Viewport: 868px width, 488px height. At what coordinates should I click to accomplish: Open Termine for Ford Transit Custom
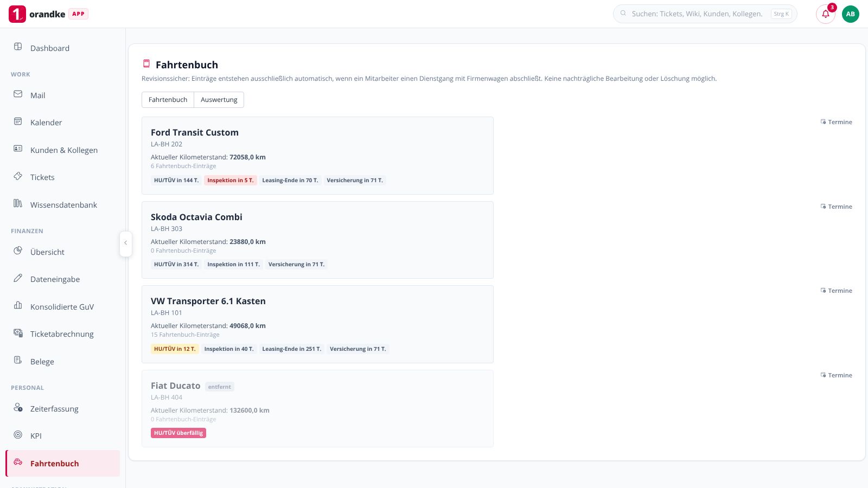pos(837,122)
